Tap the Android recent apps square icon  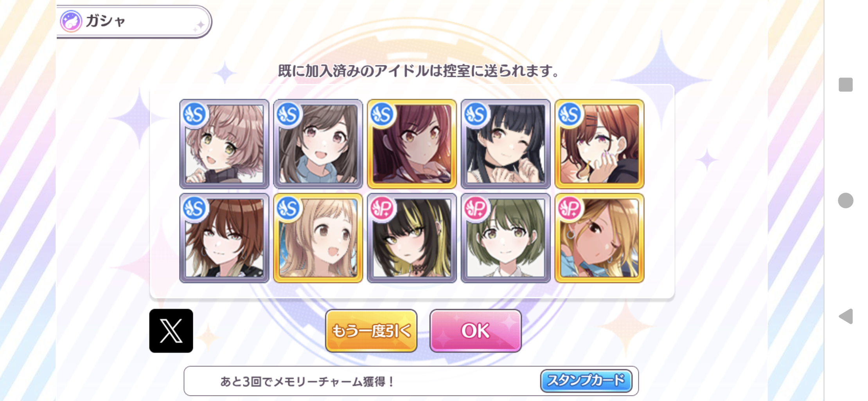coord(846,85)
